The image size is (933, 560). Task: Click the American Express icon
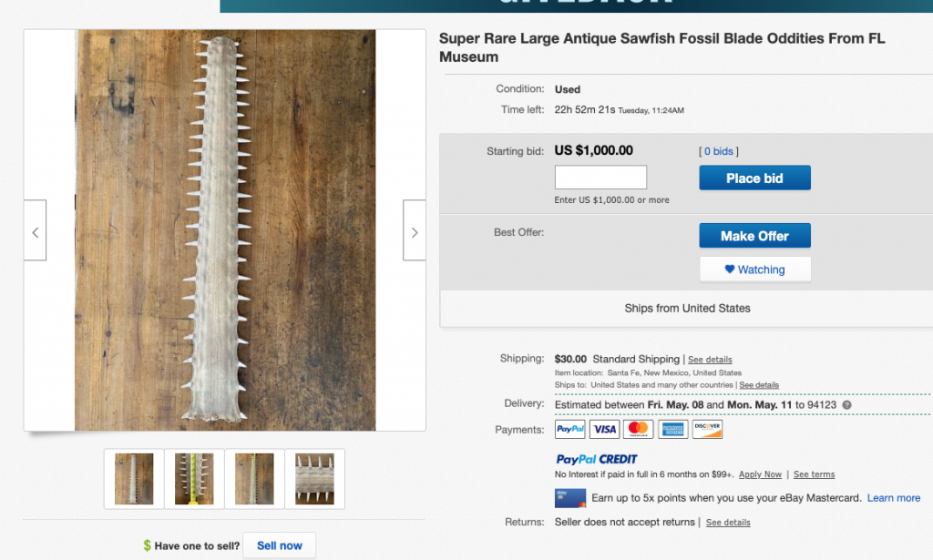click(672, 429)
